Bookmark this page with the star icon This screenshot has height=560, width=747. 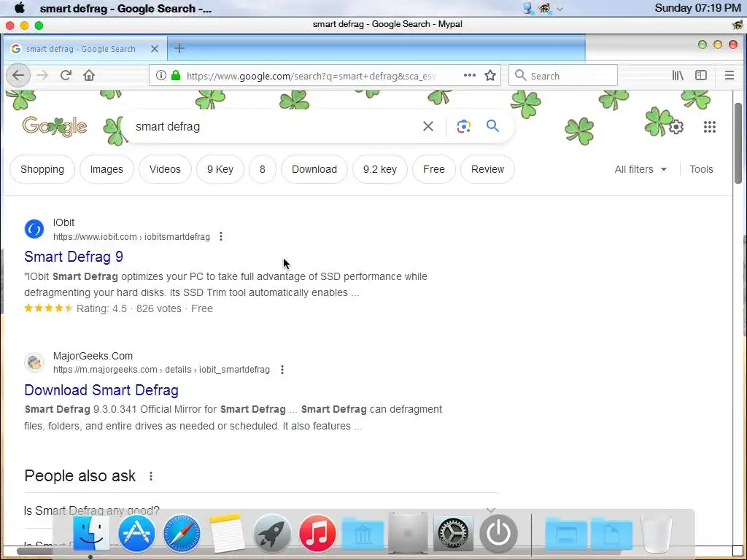click(x=490, y=75)
